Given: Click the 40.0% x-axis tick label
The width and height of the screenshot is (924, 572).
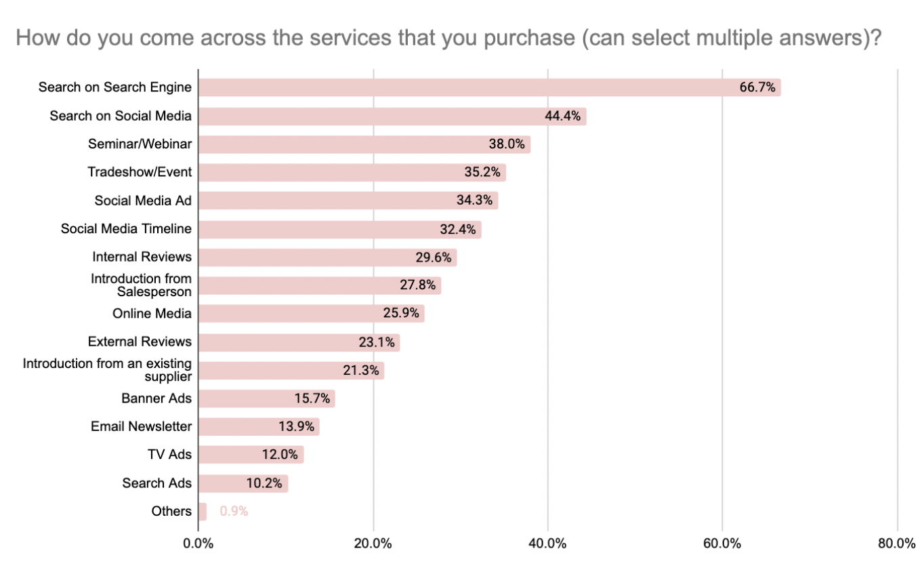Looking at the screenshot, I should pyautogui.click(x=547, y=544).
